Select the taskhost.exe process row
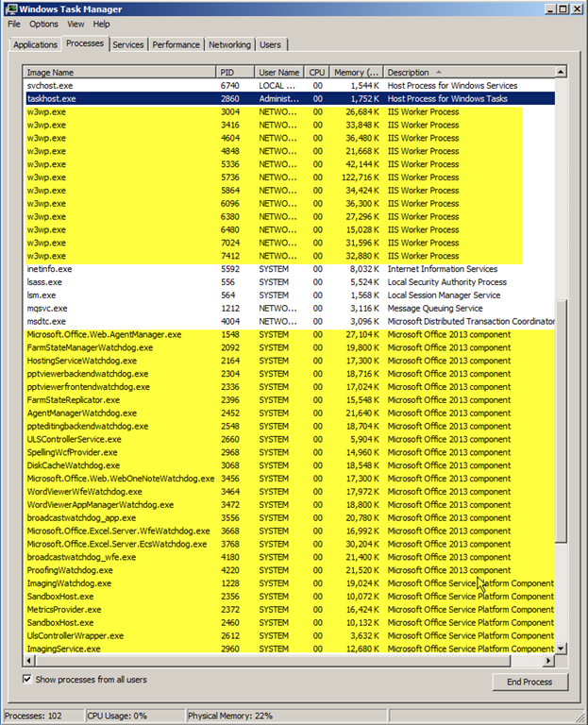Viewport: 588px width, 725px height. pos(290,98)
